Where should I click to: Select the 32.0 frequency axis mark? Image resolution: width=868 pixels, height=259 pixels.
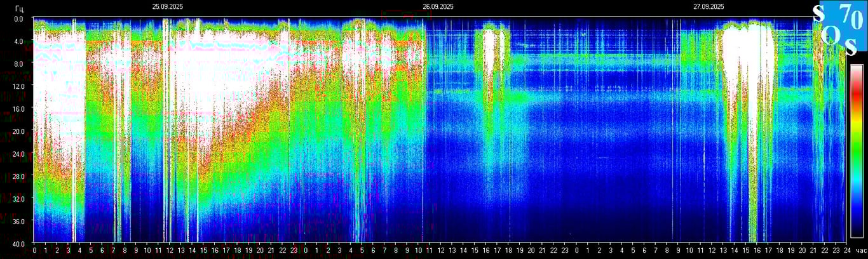point(18,199)
